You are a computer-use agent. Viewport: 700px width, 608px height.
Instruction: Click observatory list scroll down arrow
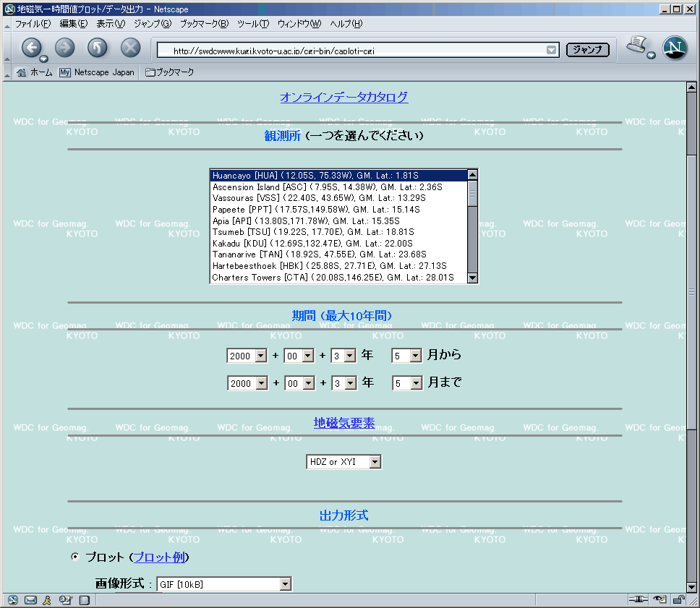pos(472,278)
